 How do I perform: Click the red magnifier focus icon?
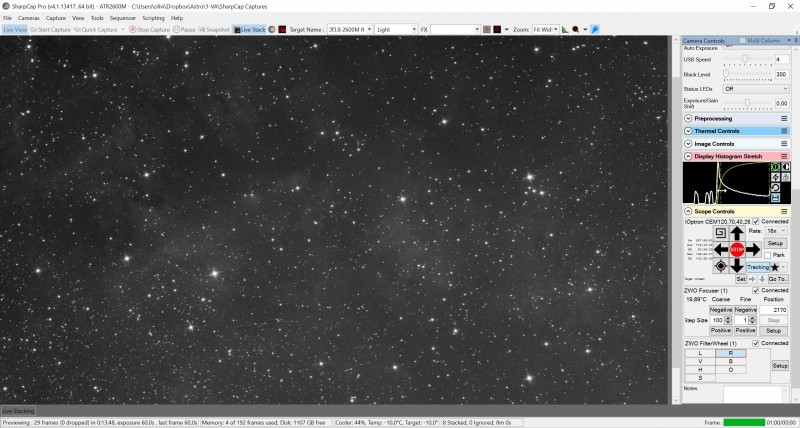click(576, 30)
